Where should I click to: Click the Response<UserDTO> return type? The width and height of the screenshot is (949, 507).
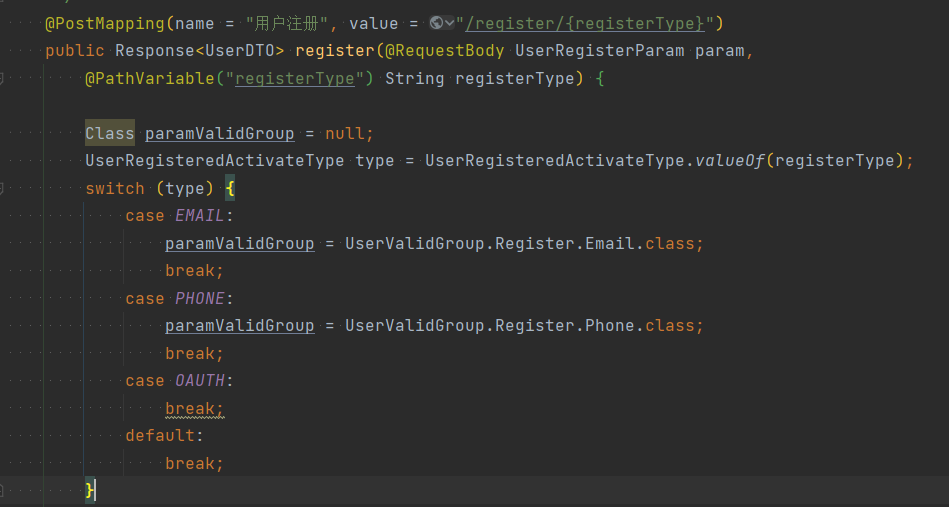pyautogui.click(x=200, y=51)
